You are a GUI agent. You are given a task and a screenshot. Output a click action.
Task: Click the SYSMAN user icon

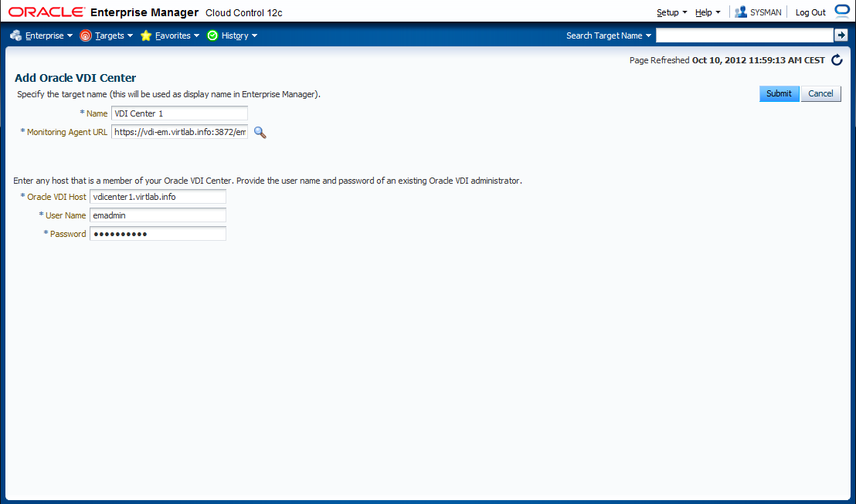(x=741, y=12)
